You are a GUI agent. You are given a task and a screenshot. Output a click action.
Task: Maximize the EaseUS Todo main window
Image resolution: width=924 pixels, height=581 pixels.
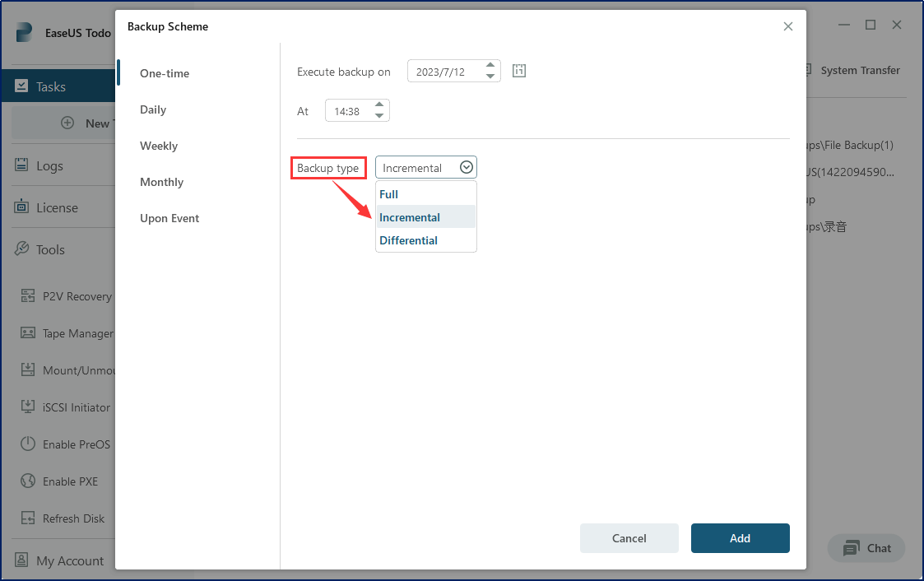pyautogui.click(x=871, y=25)
